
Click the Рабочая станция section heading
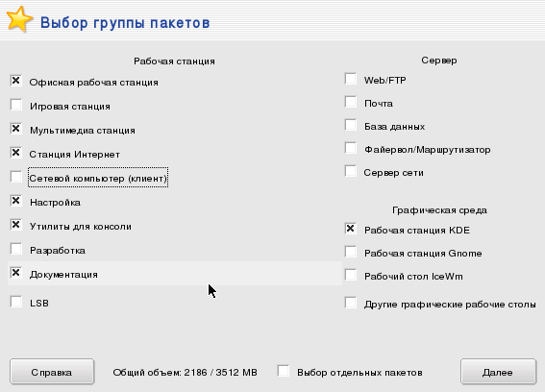point(175,61)
